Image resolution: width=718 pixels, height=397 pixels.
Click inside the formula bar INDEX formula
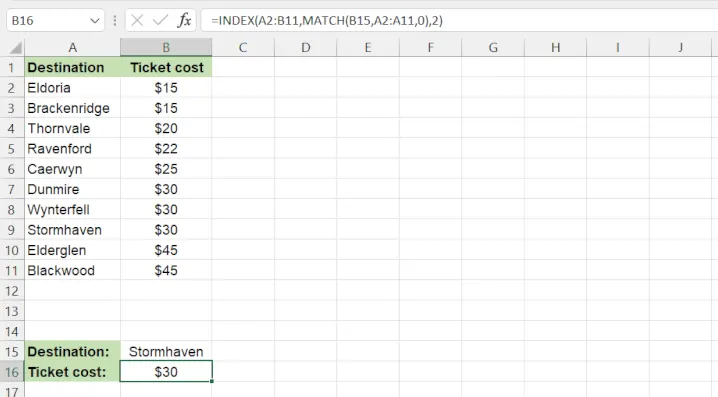point(326,21)
